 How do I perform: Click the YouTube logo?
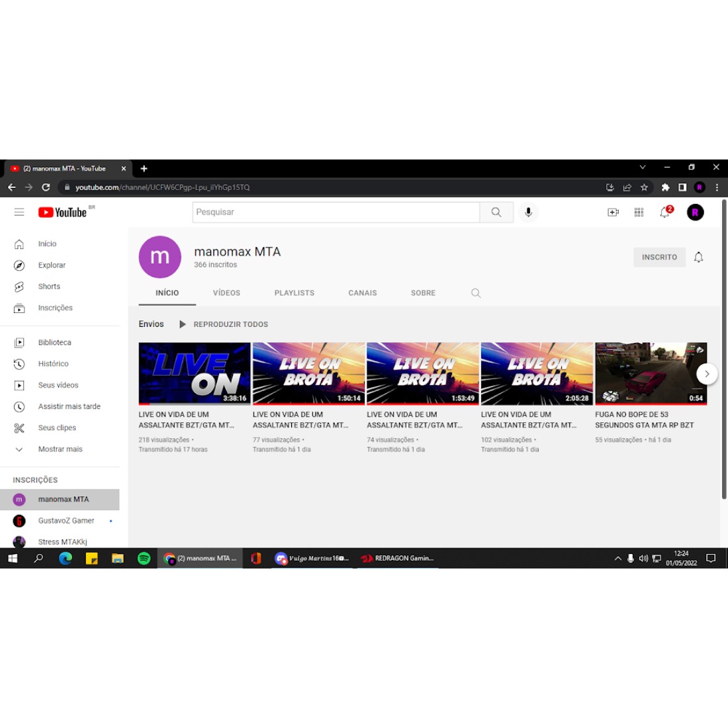[63, 212]
